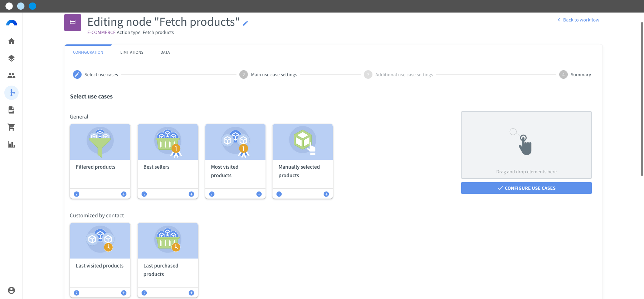Open the bar chart analytics icon in the sidebar

(x=11, y=144)
